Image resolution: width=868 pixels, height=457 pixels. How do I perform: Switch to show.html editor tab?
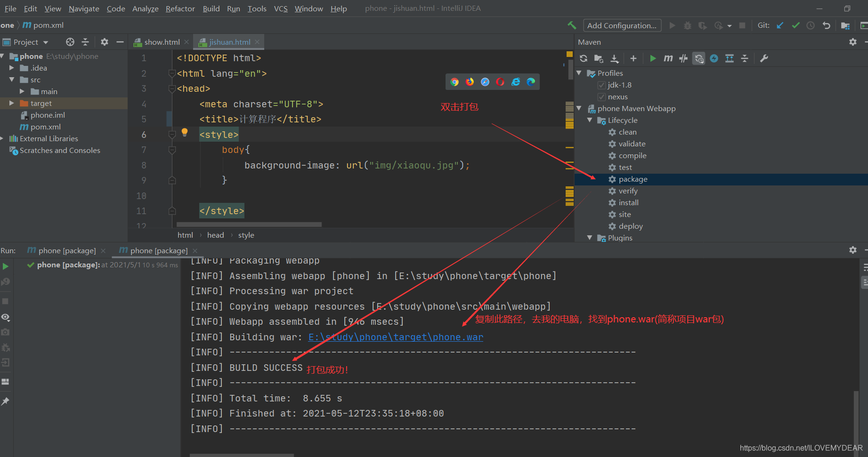tap(162, 42)
